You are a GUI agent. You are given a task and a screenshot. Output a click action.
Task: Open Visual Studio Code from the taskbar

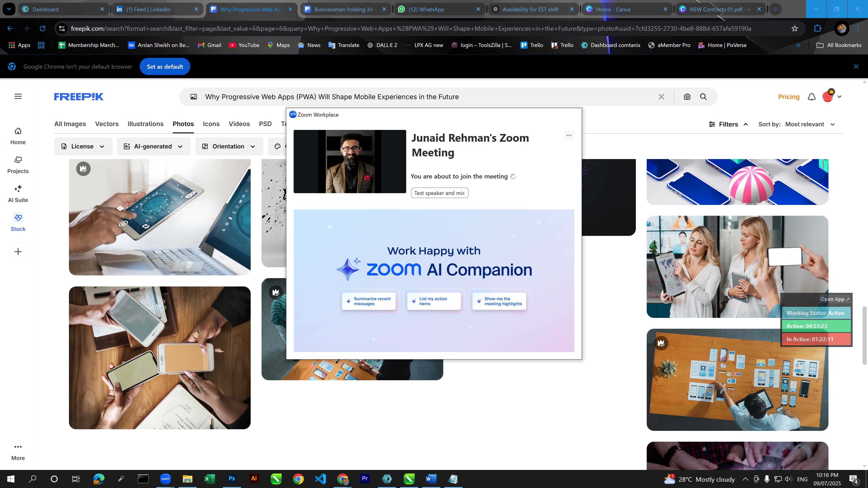[321, 479]
